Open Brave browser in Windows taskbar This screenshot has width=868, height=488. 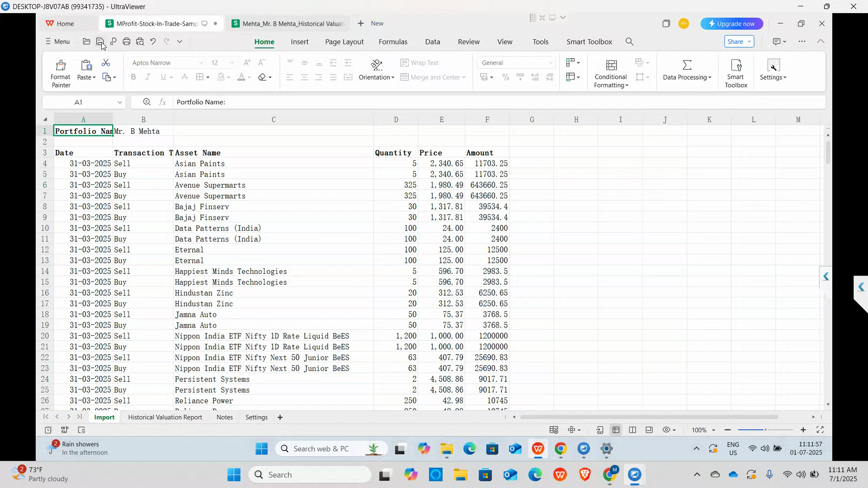point(585,474)
